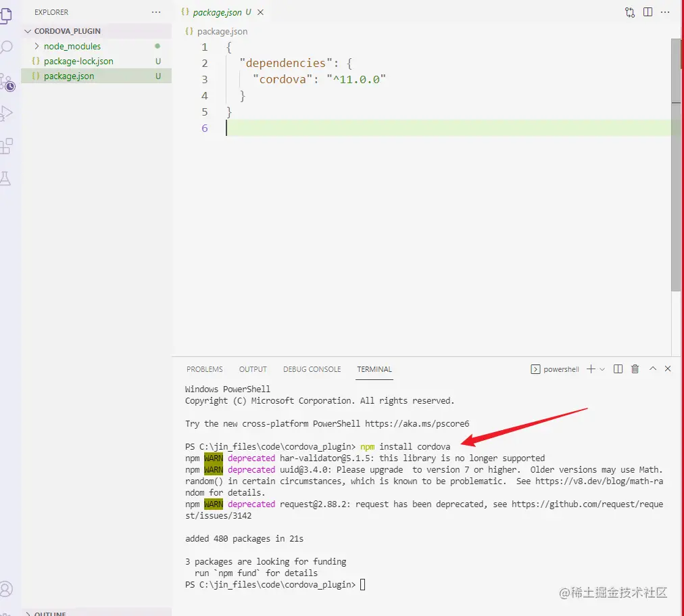Create a new terminal with plus icon

(x=591, y=369)
